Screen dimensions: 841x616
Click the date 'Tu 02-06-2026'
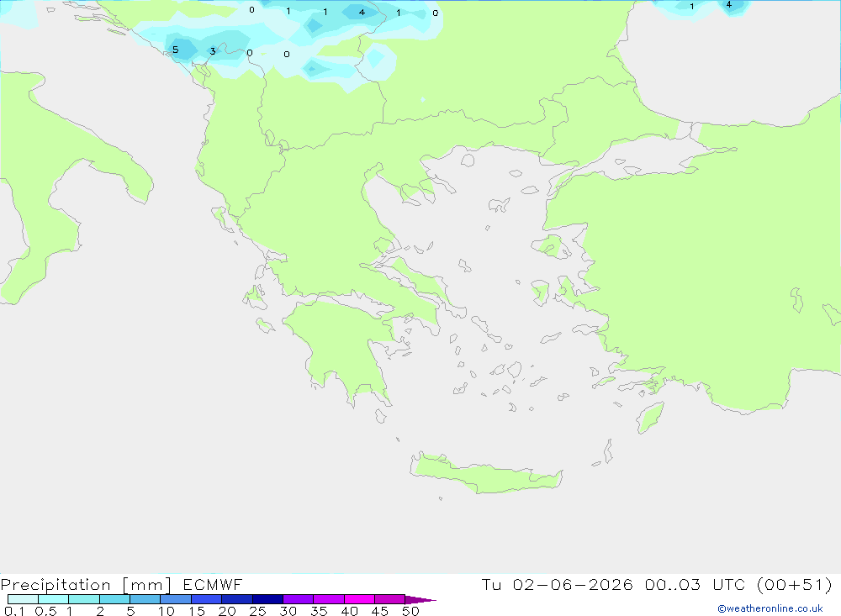point(558,585)
